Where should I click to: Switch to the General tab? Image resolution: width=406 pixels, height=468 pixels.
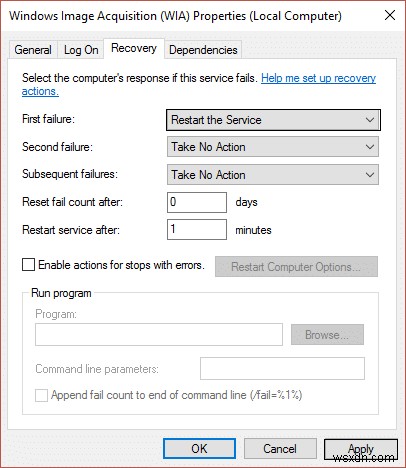click(x=33, y=50)
